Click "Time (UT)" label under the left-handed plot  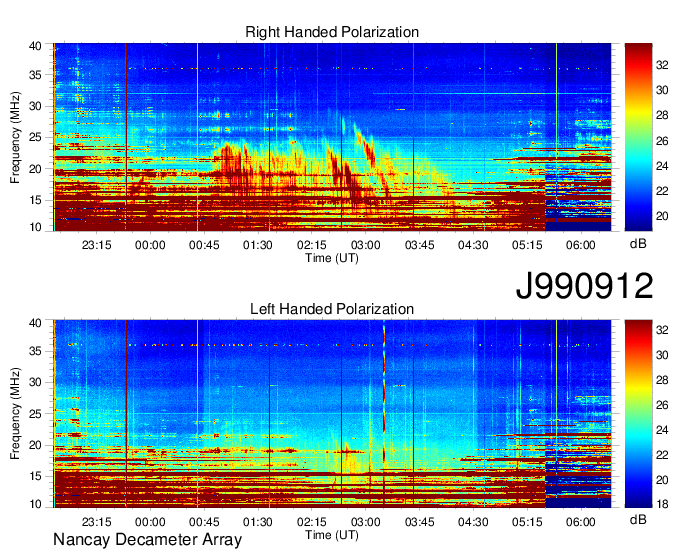point(332,535)
